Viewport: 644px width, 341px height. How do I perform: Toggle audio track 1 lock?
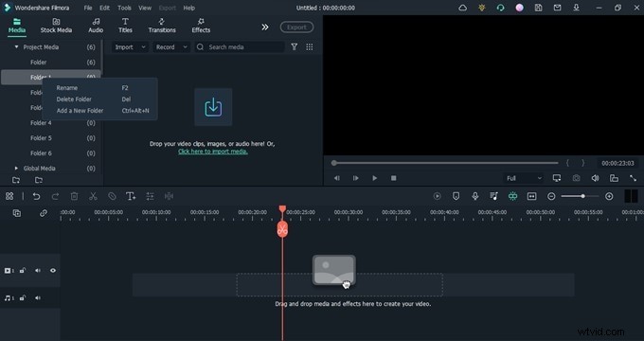23,297
